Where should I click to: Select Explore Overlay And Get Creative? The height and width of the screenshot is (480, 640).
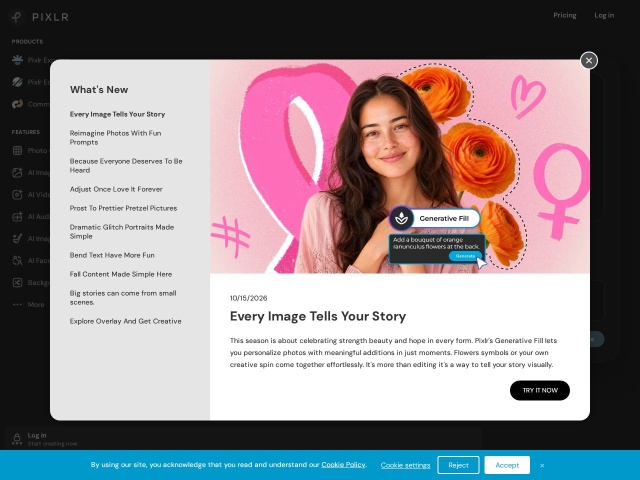coord(125,321)
